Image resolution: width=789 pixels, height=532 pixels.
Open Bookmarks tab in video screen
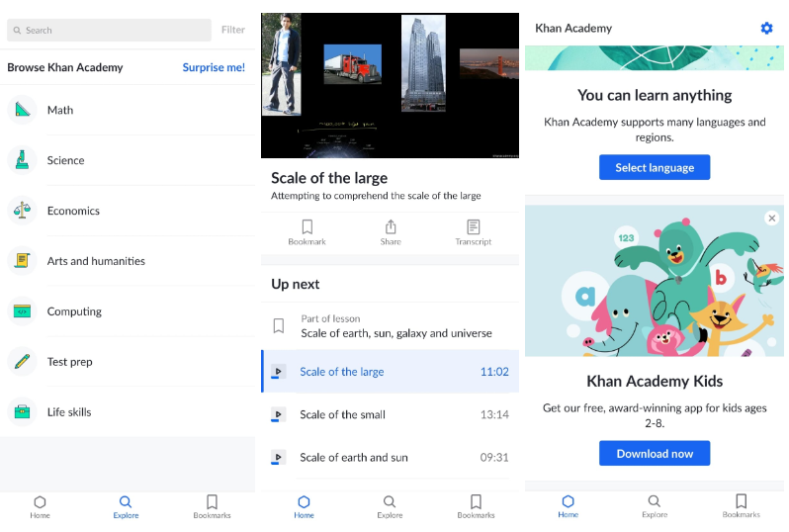tap(476, 507)
